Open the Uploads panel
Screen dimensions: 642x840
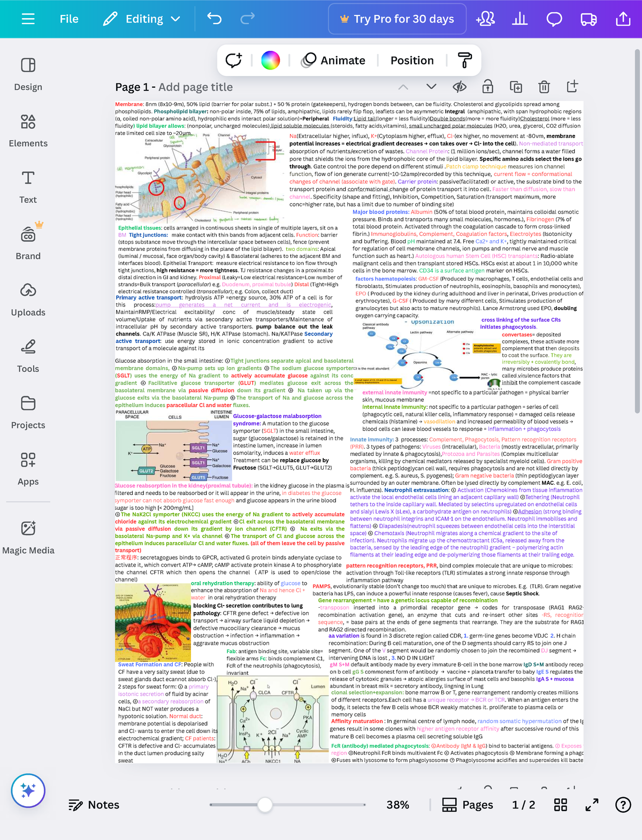28,300
